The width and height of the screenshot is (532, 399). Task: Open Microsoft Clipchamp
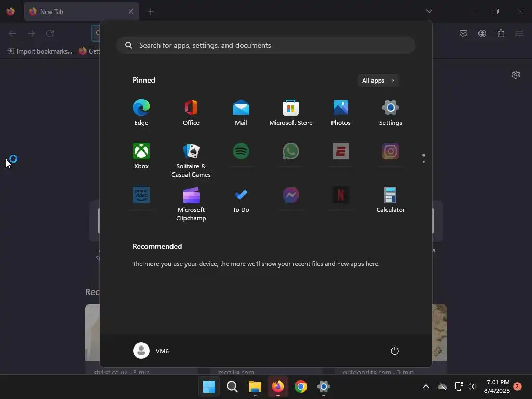(x=191, y=204)
